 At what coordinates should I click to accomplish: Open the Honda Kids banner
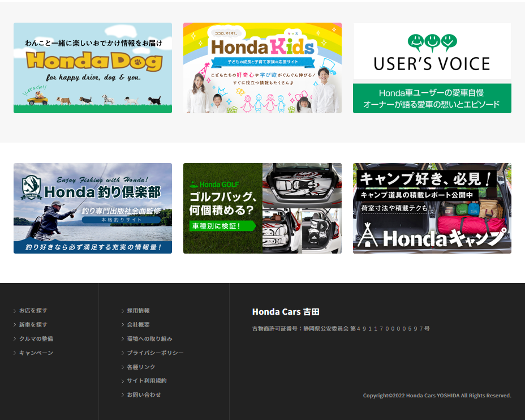pos(262,68)
